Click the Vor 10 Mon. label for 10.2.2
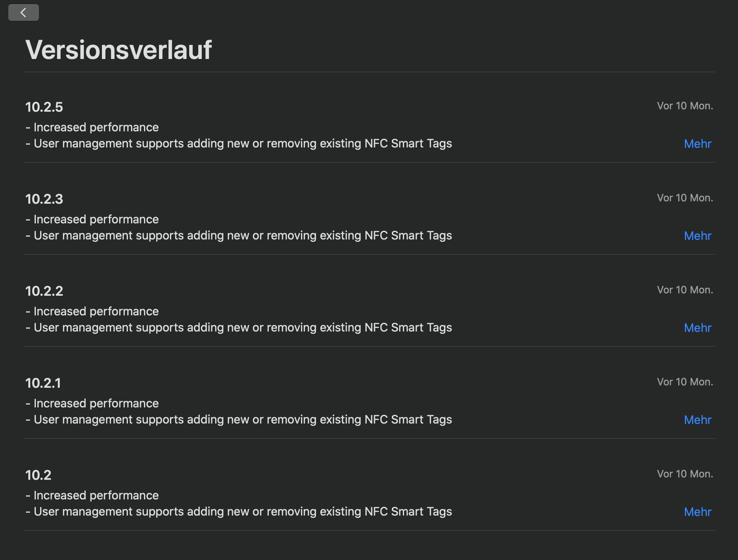This screenshot has width=738, height=560. (x=685, y=290)
